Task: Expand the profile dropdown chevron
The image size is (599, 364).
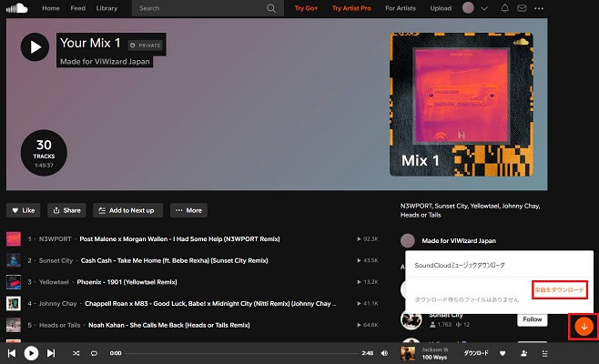Action: click(x=484, y=8)
